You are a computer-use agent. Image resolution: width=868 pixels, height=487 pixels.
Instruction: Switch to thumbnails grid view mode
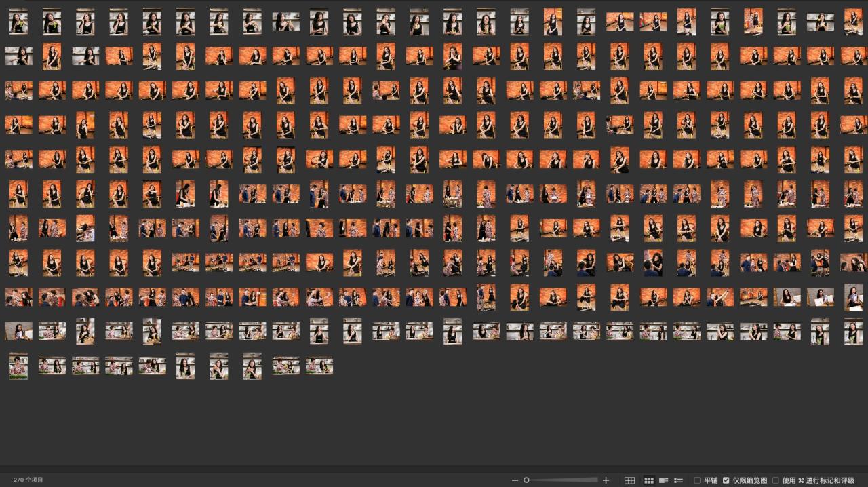649,480
